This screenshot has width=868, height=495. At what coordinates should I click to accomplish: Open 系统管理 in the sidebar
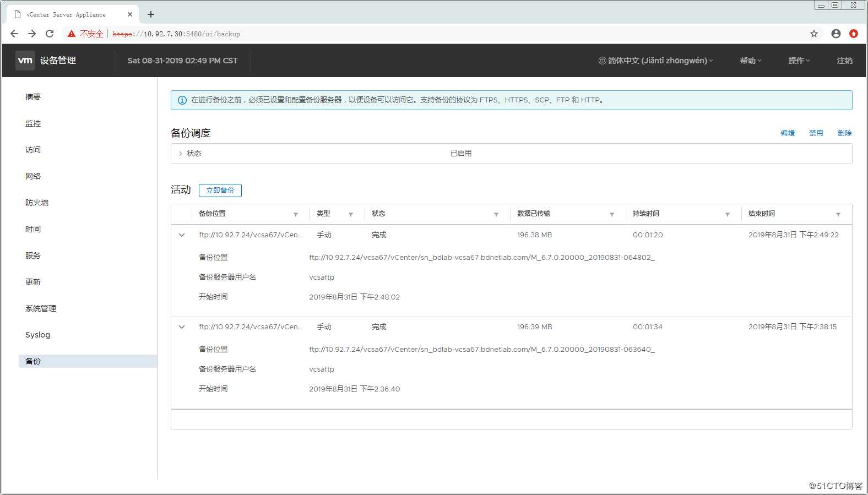tap(41, 308)
